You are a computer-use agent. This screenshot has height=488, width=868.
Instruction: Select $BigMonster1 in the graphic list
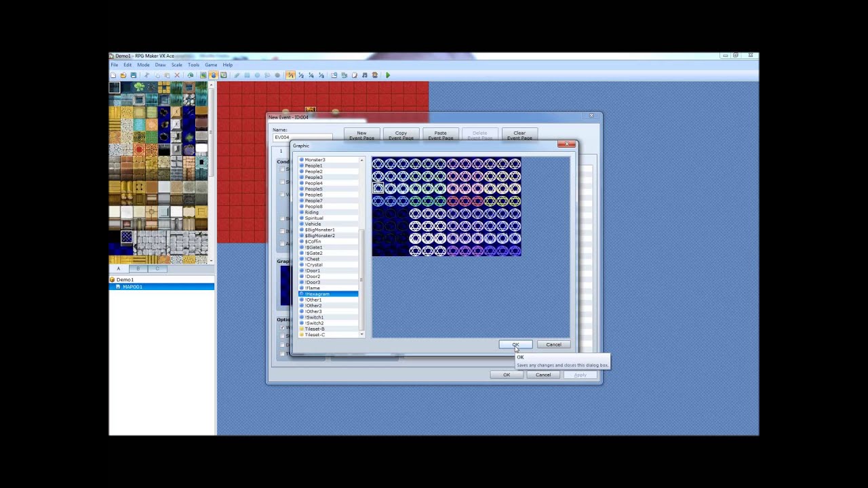329,230
